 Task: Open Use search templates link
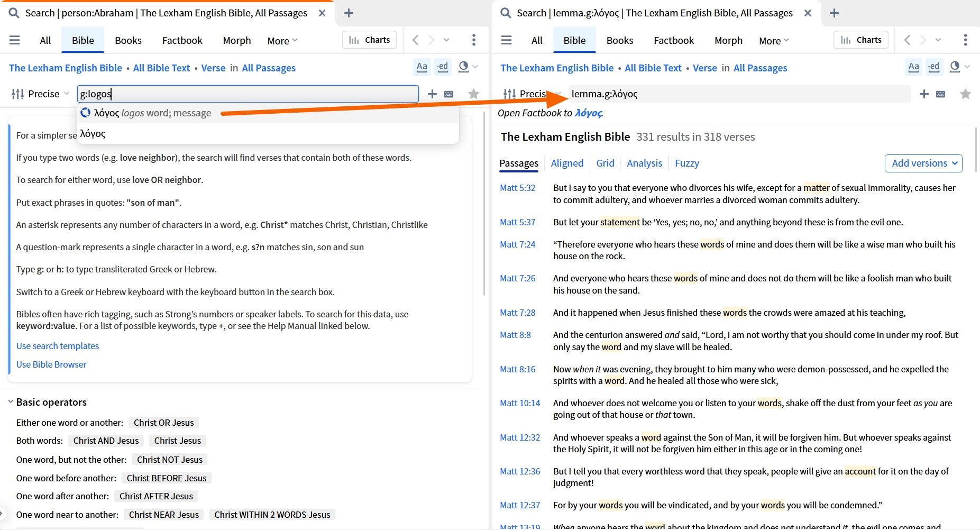58,345
